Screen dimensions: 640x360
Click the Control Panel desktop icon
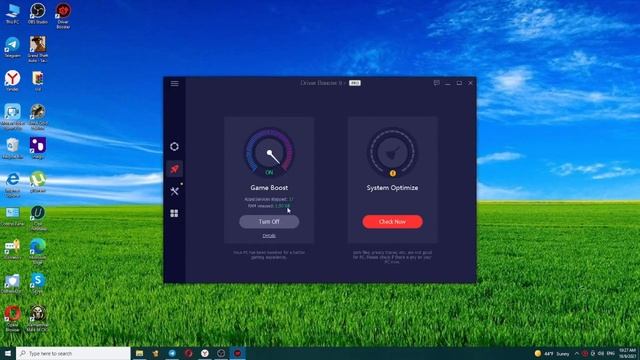12,216
